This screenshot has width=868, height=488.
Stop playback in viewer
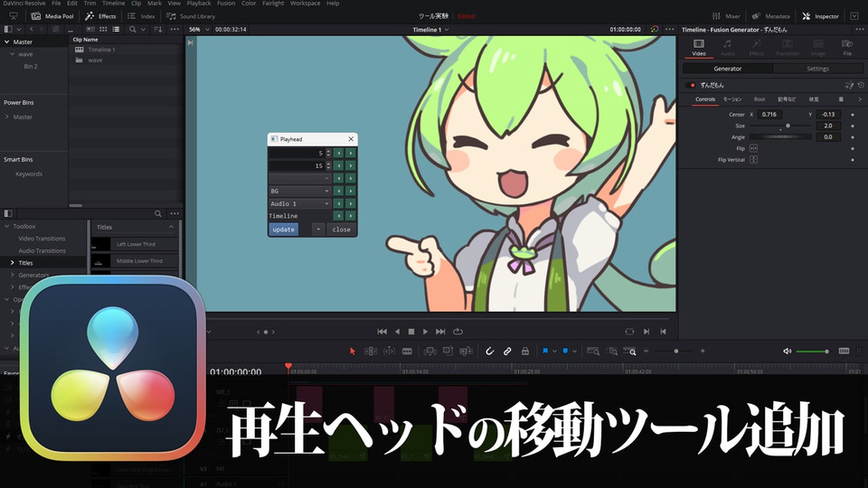pyautogui.click(x=411, y=332)
